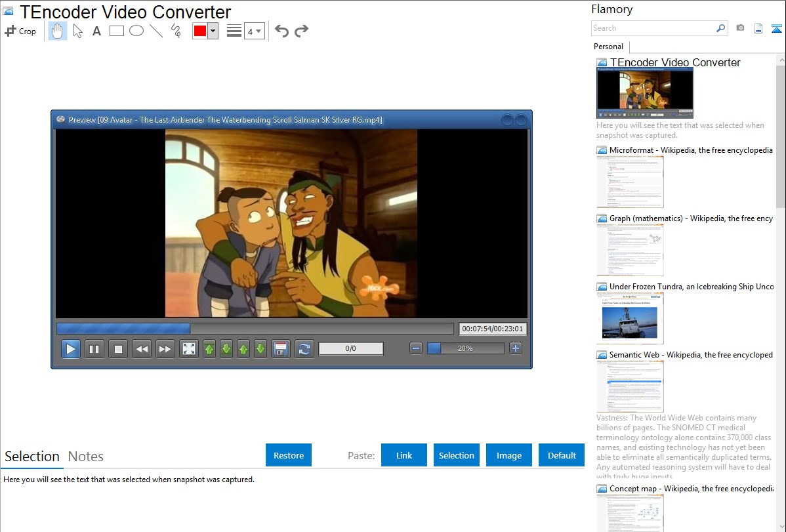This screenshot has height=532, width=786.
Task: Click the red color swatch
Action: point(200,31)
